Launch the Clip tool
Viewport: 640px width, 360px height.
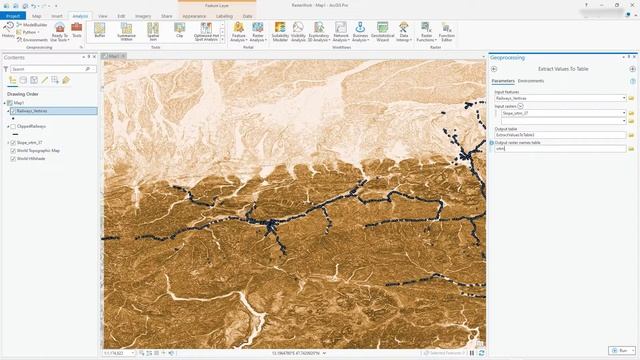[180, 30]
